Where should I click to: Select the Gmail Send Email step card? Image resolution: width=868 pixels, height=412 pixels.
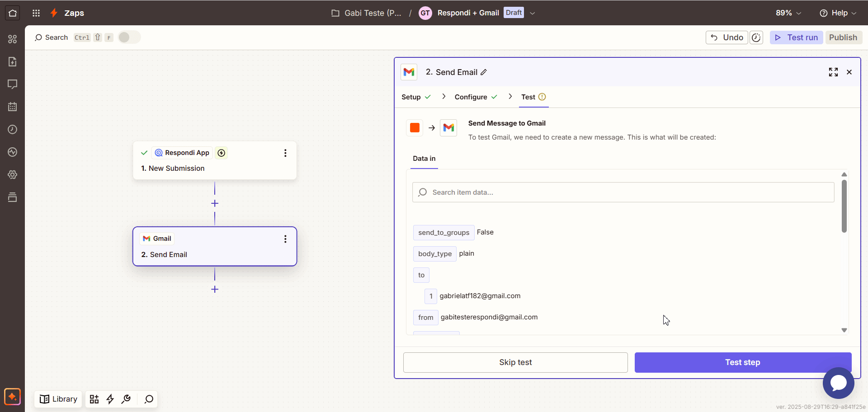(x=215, y=247)
